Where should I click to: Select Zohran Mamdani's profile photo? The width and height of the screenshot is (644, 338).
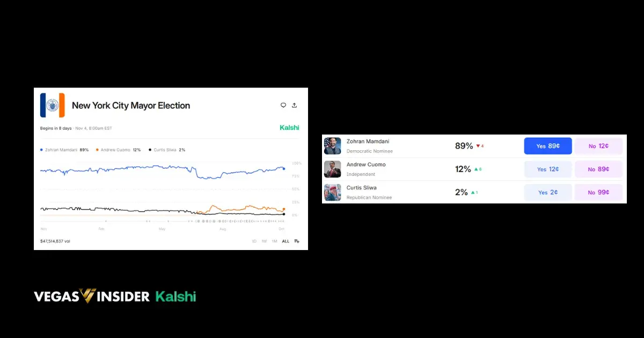(332, 145)
